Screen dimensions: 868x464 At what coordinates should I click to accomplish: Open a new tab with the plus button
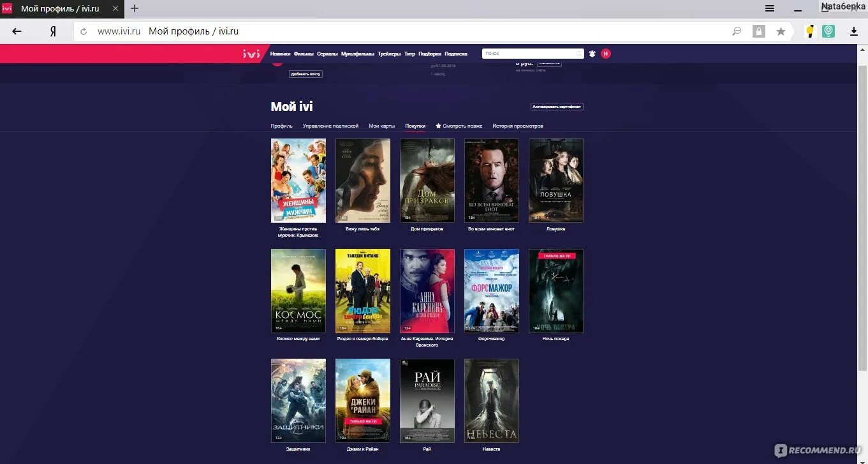coord(135,9)
